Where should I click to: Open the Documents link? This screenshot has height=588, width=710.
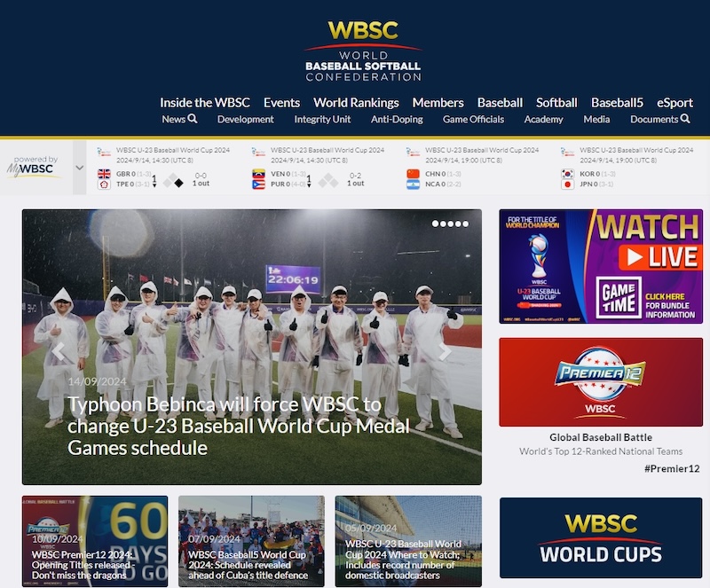point(654,119)
